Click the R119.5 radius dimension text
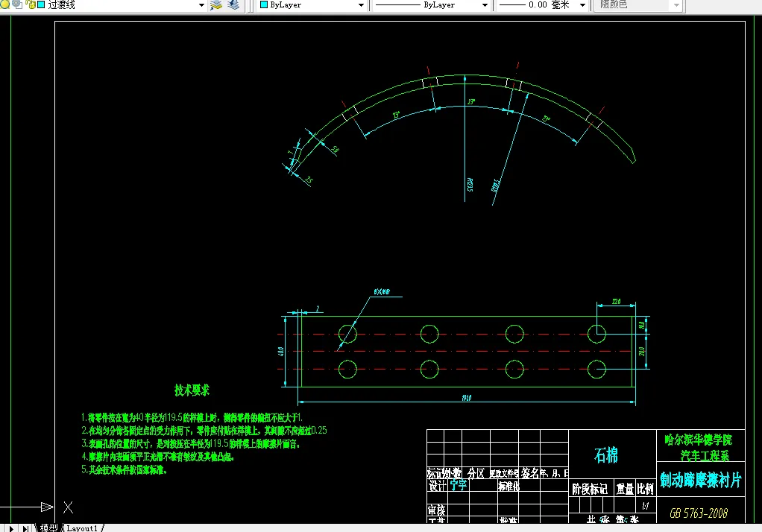Screen dimensions: 762x532 pos(495,186)
